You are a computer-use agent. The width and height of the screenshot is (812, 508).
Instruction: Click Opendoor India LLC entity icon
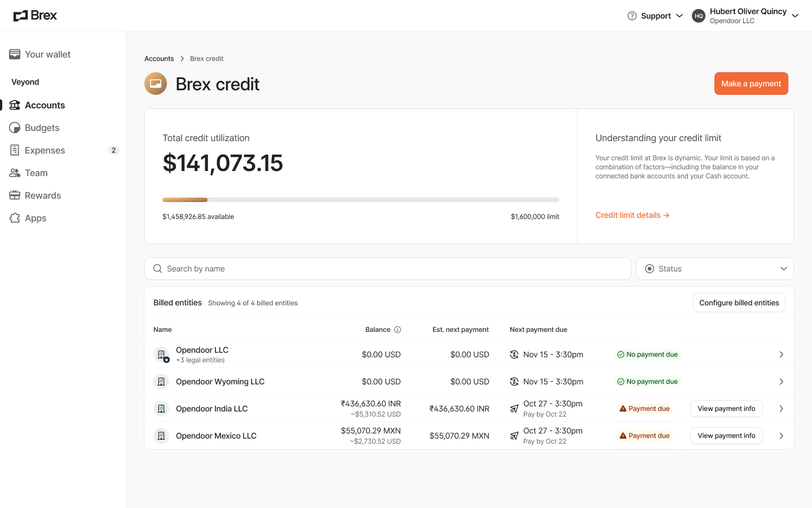[x=161, y=409]
